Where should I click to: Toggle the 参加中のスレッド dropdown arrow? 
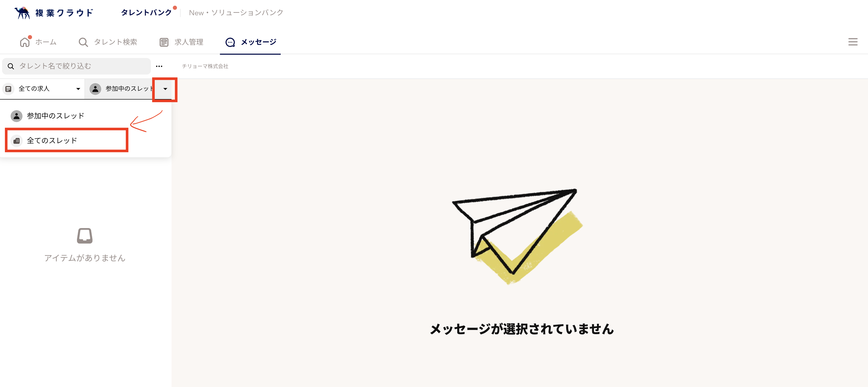pyautogui.click(x=165, y=89)
